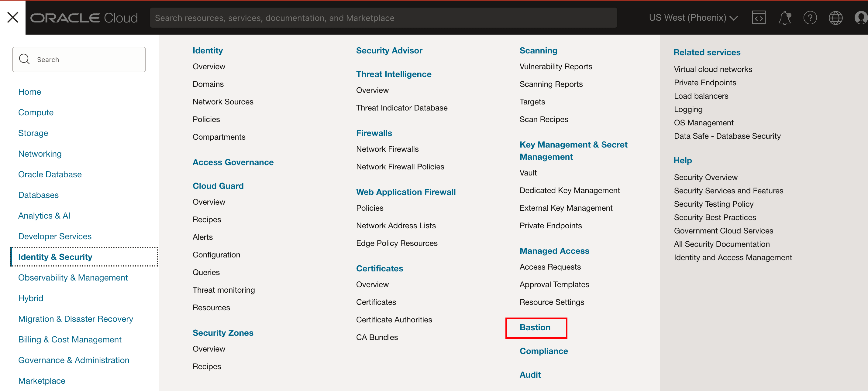Select Home in the navigation menu
The image size is (868, 391).
click(30, 92)
